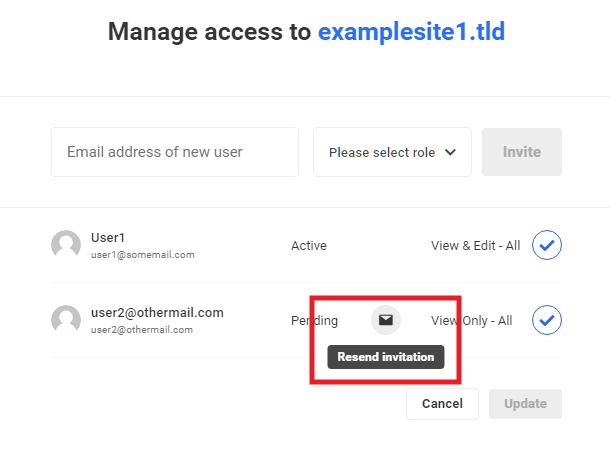
Task: Click the bold user2@othermail.com name
Action: click(x=157, y=312)
